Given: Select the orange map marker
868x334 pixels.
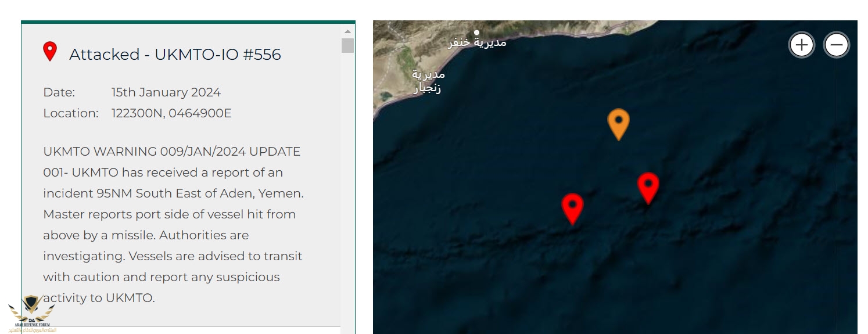Looking at the screenshot, I should tap(618, 123).
